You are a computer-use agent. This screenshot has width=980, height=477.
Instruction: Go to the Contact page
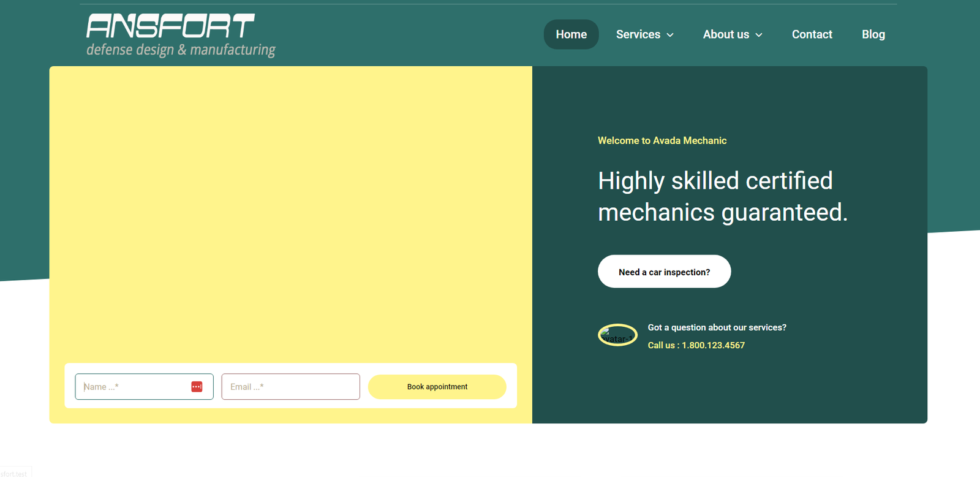(812, 34)
